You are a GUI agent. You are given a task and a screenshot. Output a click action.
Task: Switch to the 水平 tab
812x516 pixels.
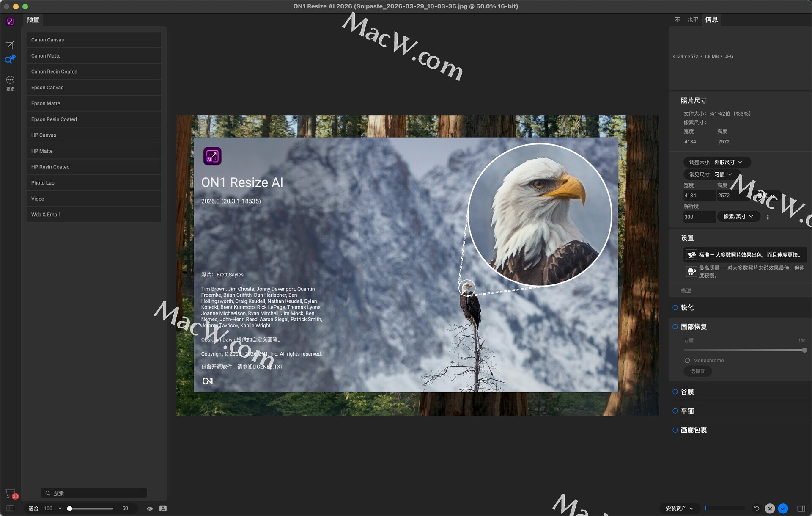click(692, 20)
